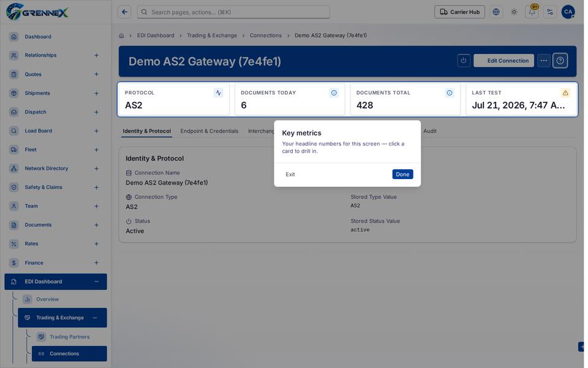Viewport: 588px width, 368px height.
Task: Open the settings sliders icon
Action: [550, 12]
